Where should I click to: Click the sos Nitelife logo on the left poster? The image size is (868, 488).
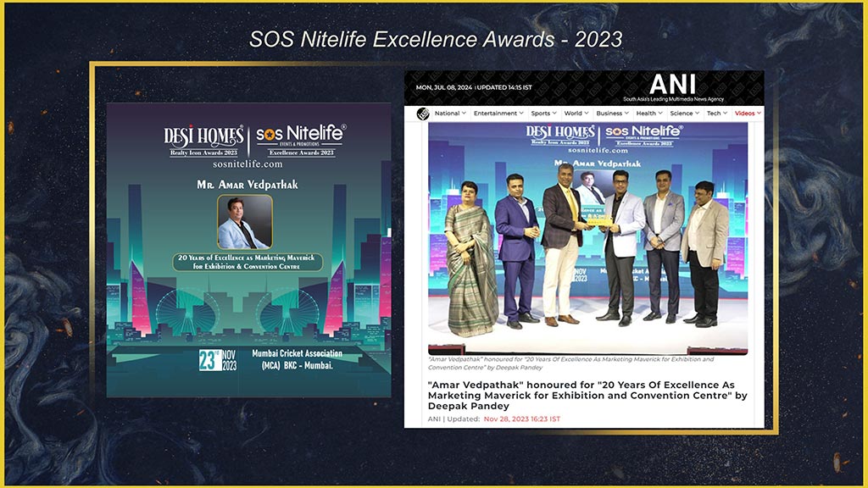pos(301,140)
